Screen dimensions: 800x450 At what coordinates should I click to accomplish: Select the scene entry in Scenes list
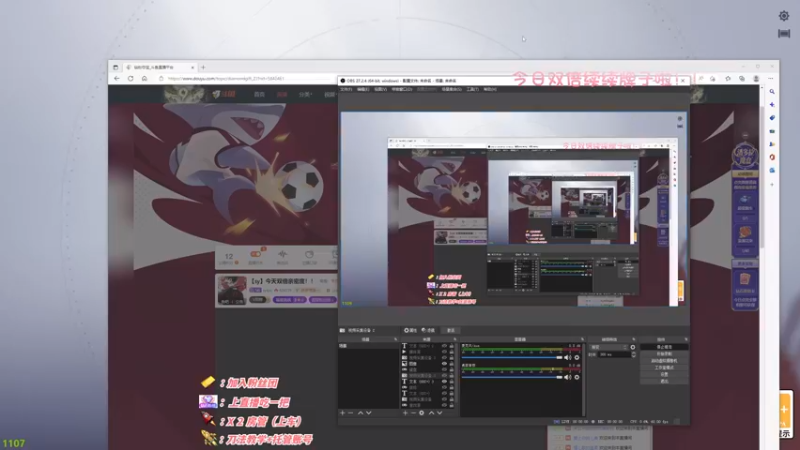click(368, 346)
